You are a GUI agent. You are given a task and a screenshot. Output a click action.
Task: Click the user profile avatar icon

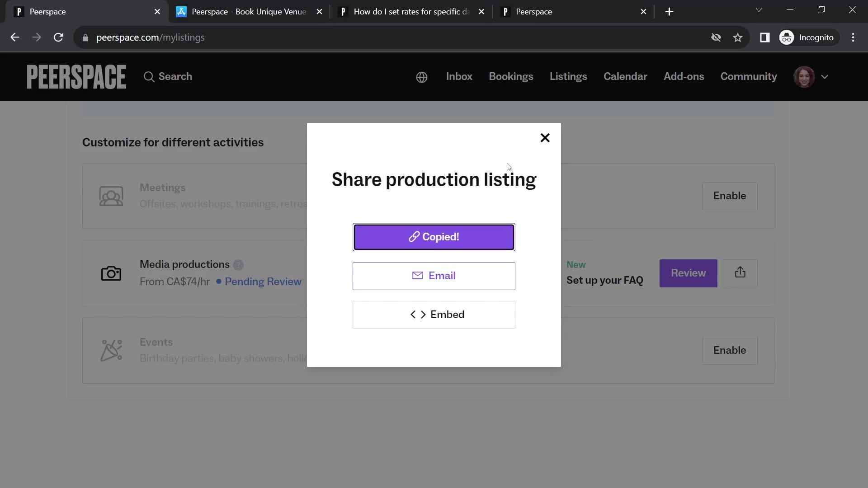click(x=804, y=76)
